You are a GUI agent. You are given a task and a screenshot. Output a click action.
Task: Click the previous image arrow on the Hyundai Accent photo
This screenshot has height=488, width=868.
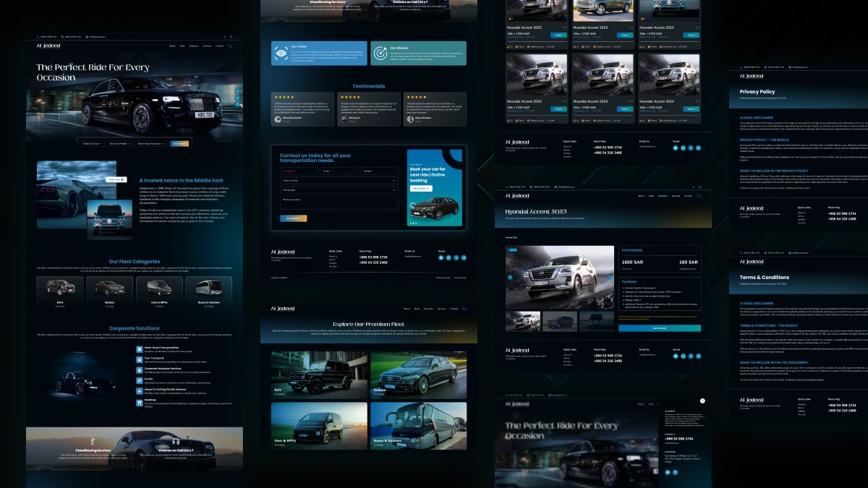point(510,277)
